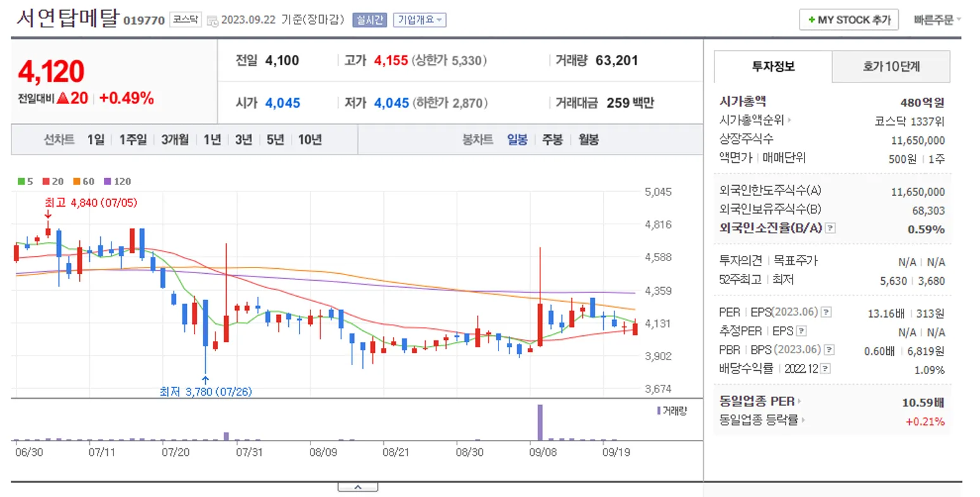Click the 동일업종 PER value 10.59배

click(x=923, y=403)
